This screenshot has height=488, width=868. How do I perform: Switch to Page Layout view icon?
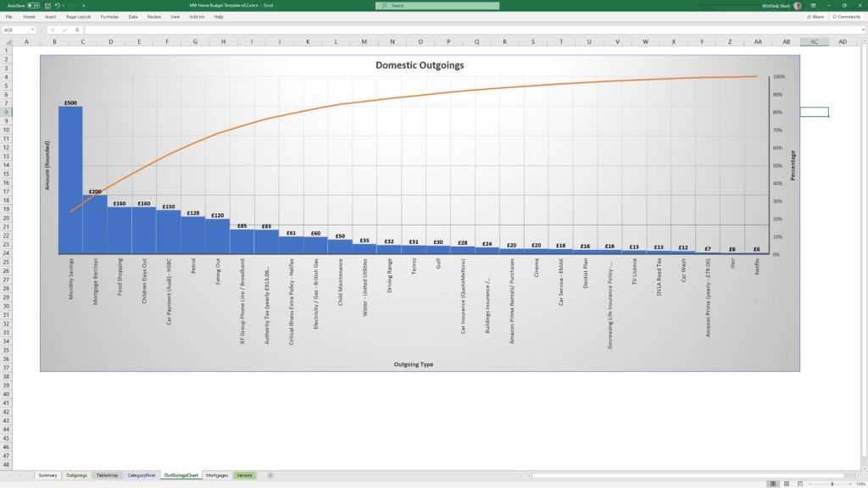coord(785,483)
